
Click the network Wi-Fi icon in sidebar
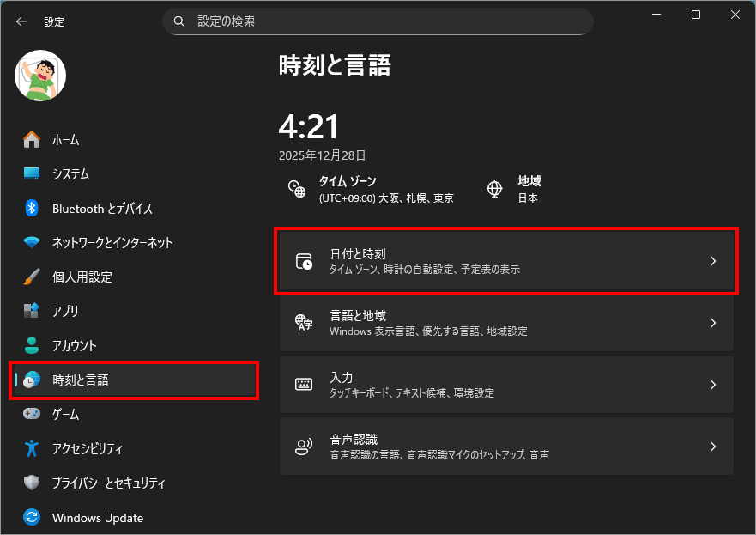point(32,242)
